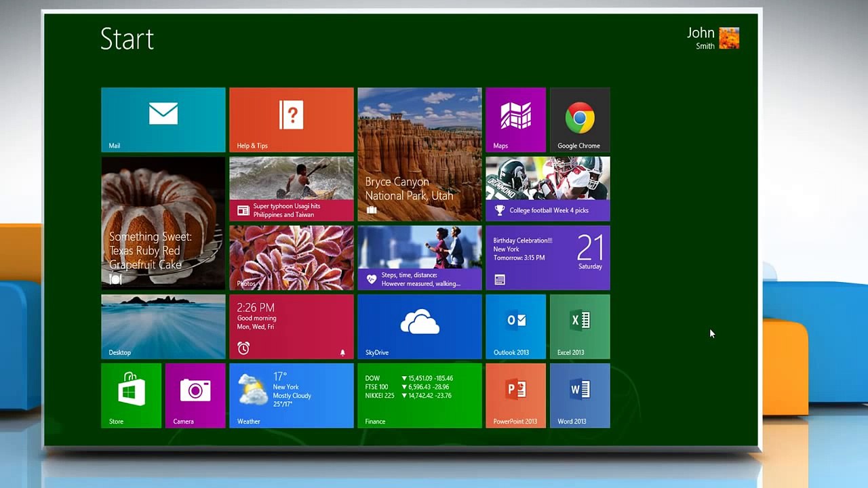868x488 pixels.
Task: Open the Weather tile for New York
Action: pyautogui.click(x=291, y=396)
